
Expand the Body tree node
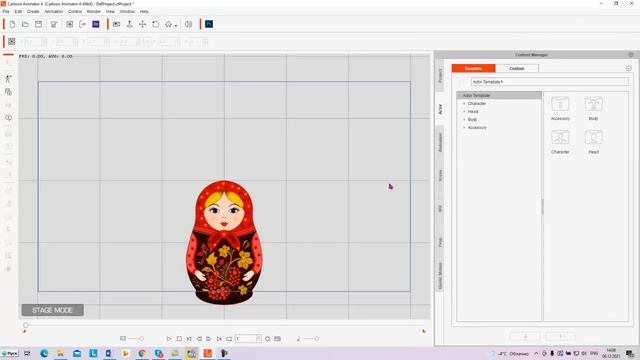point(464,120)
